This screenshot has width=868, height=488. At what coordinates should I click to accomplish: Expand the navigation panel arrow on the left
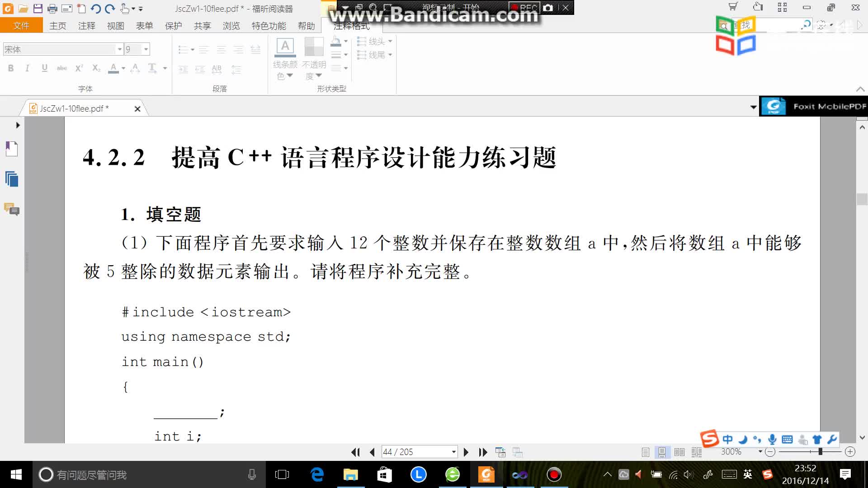[18, 125]
